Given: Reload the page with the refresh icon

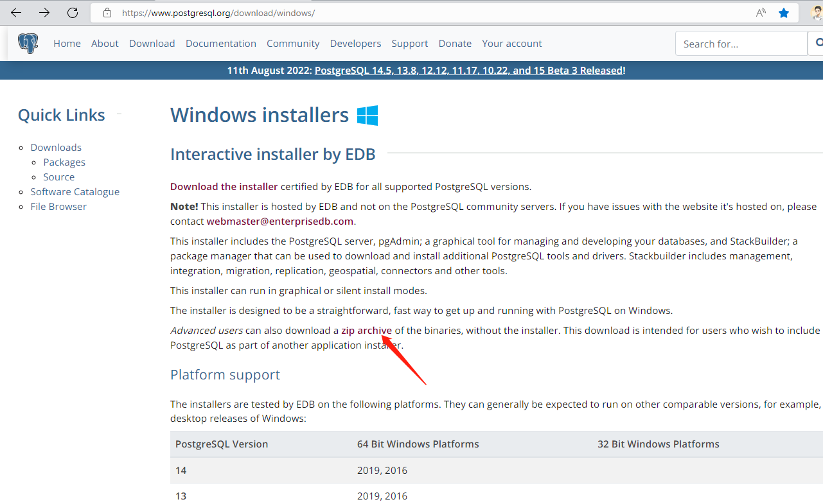Looking at the screenshot, I should pos(72,12).
